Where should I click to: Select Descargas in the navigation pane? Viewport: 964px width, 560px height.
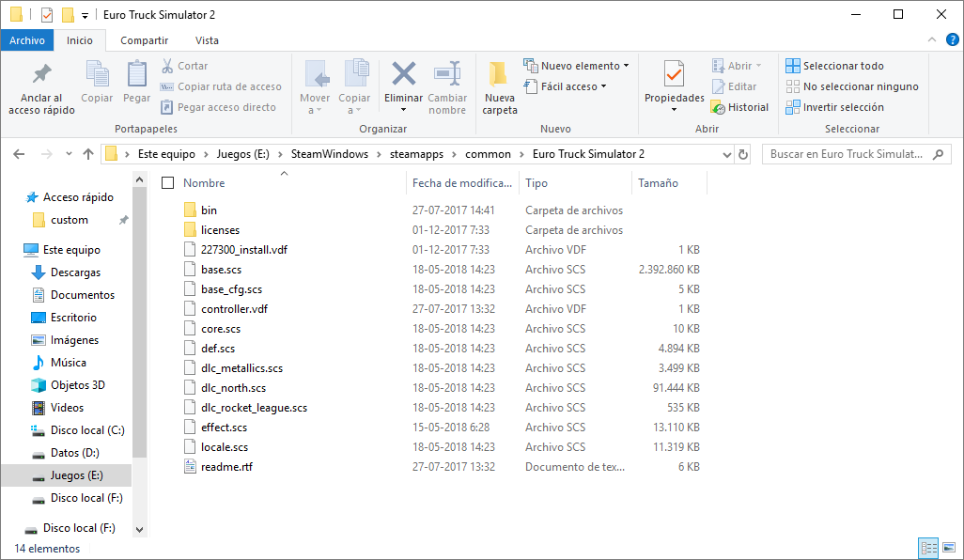coord(75,272)
